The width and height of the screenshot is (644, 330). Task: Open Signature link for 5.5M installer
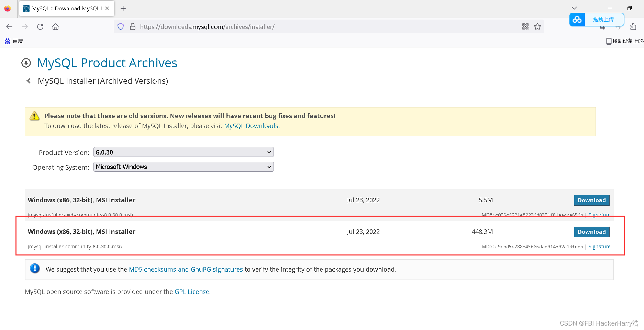(x=599, y=215)
